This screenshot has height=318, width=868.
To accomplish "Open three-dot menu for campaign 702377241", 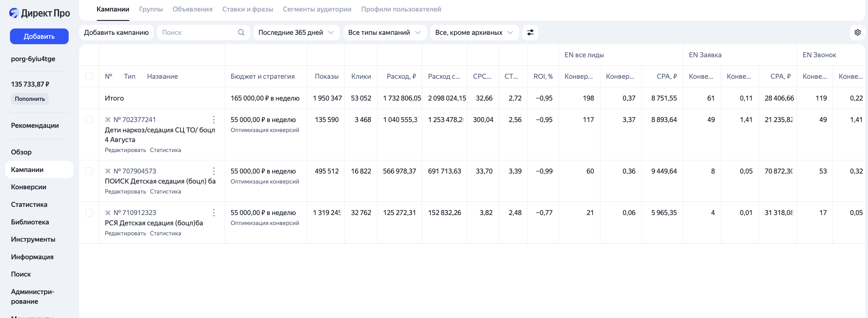I will click(214, 120).
